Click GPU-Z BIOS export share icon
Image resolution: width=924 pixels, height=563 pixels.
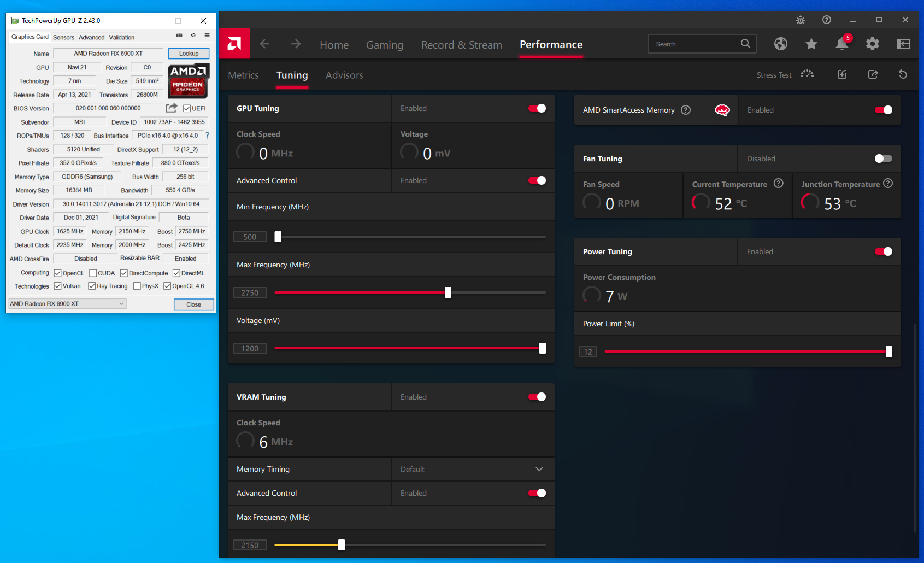point(172,108)
